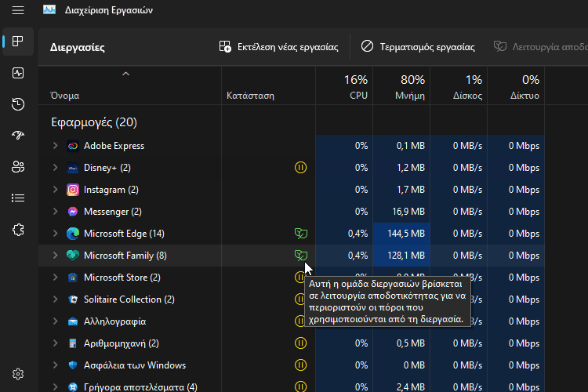Click the suspended icon for Αριθμομηχανή

[300, 343]
